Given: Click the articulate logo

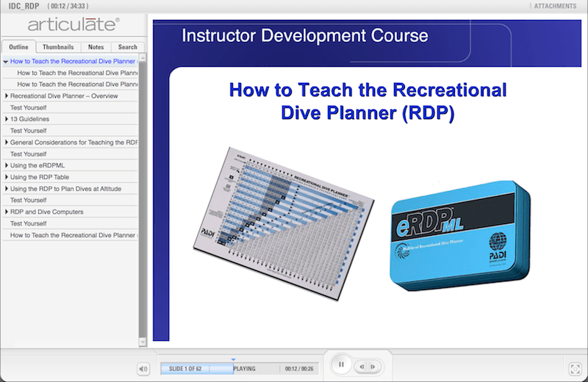Looking at the screenshot, I should click(74, 25).
